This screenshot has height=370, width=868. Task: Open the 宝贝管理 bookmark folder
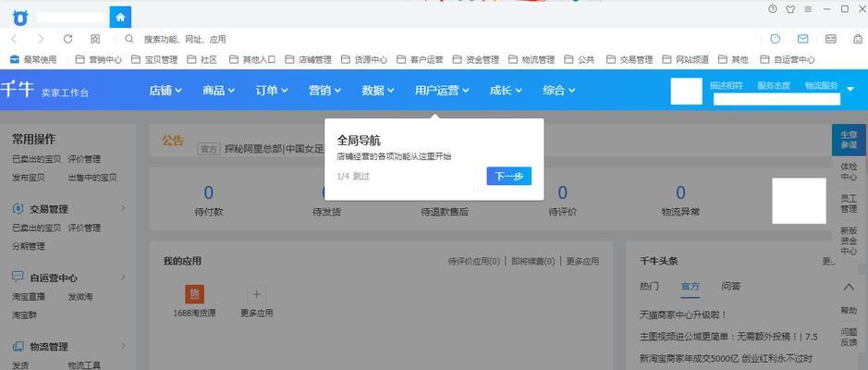pos(154,59)
